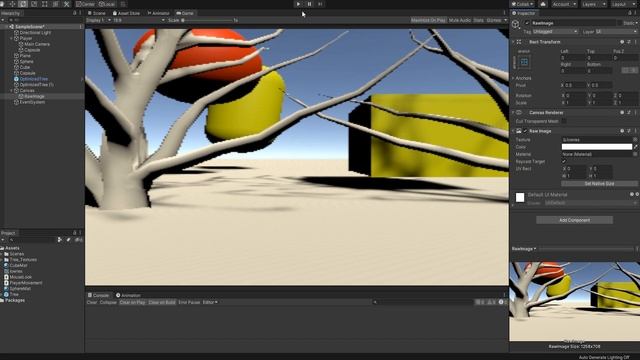The height and width of the screenshot is (360, 640).
Task: Lock the Hierarchy panel
Action: 74,13
